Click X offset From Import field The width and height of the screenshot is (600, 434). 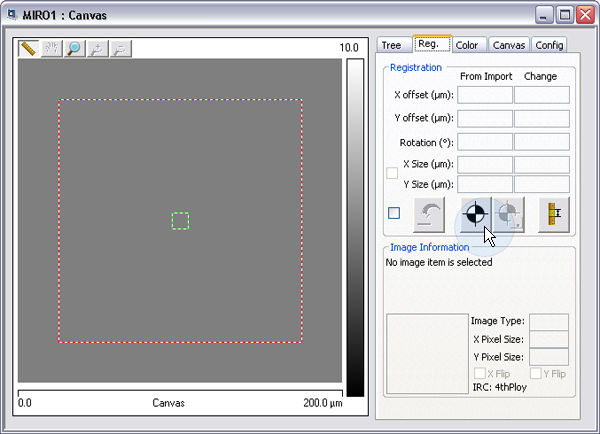pyautogui.click(x=485, y=95)
